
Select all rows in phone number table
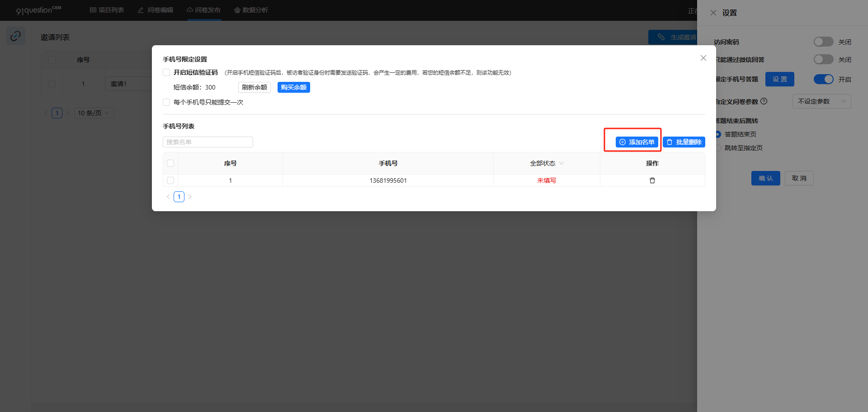tap(170, 163)
